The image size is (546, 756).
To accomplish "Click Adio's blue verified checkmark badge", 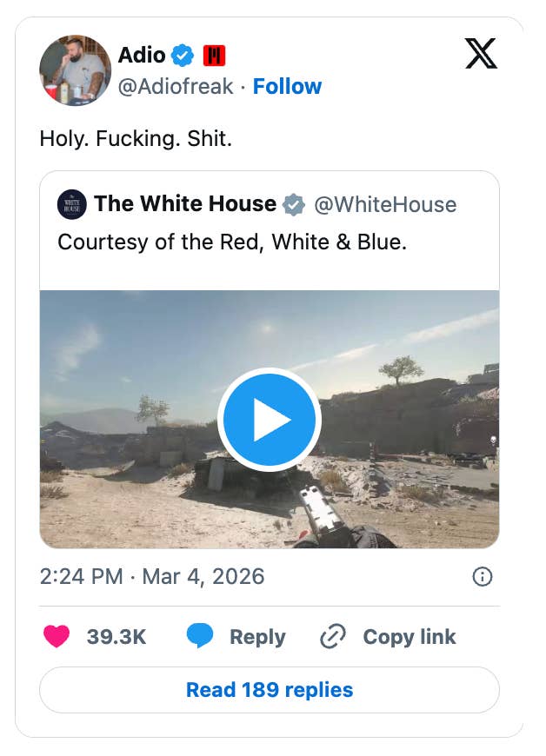I will click(182, 55).
